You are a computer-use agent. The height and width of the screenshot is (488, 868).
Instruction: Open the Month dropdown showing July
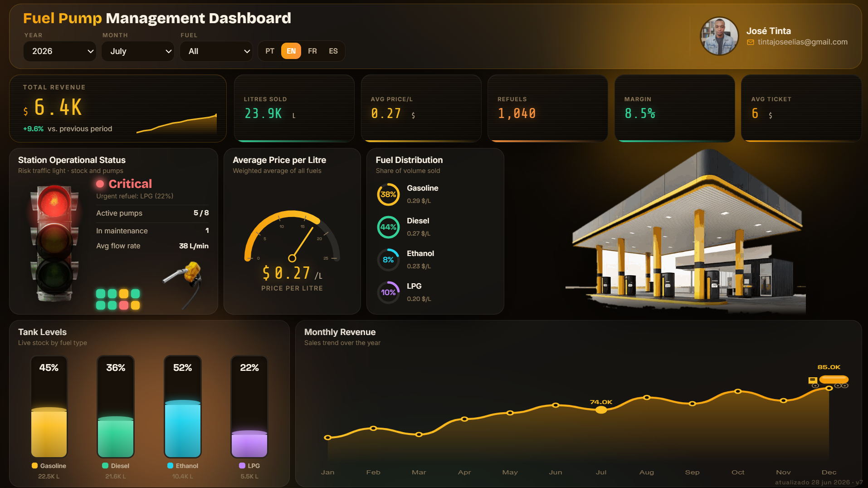138,51
